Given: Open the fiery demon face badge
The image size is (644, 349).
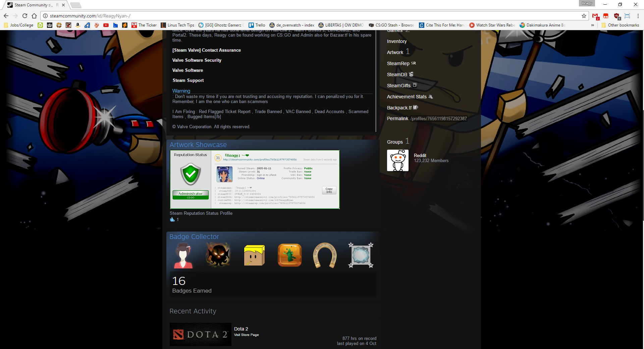Looking at the screenshot, I should click(x=218, y=255).
